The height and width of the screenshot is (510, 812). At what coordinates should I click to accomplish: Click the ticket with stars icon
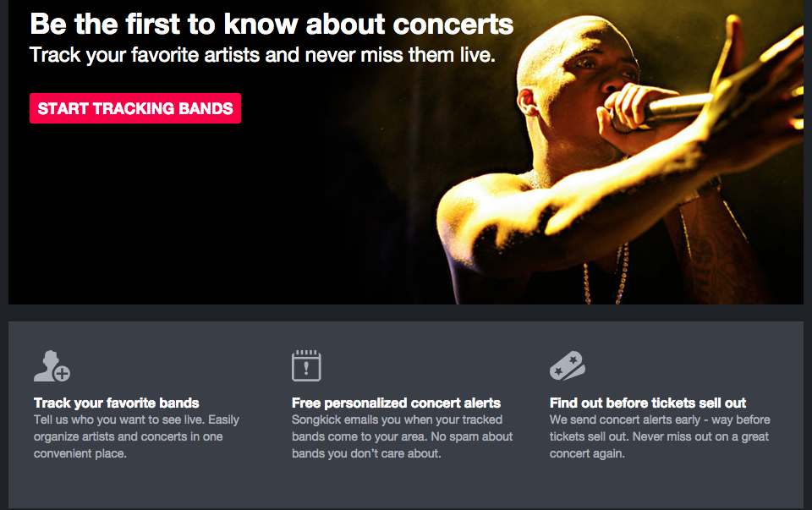tap(568, 365)
